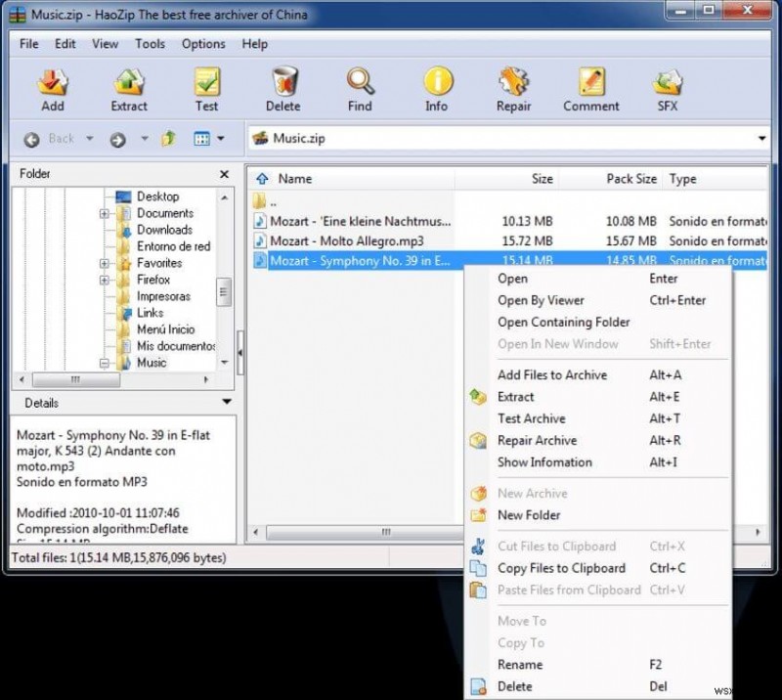
Task: Expand the Firefox tree node
Action: point(104,280)
